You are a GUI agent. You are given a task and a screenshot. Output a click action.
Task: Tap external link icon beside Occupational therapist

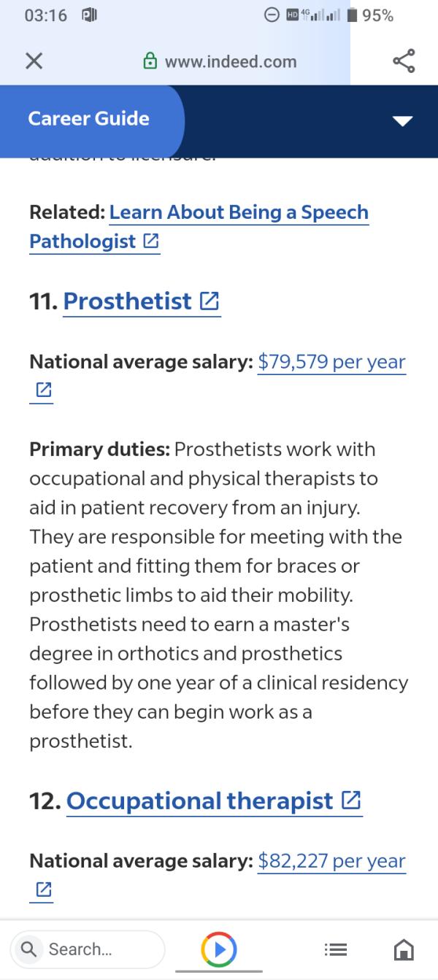(x=351, y=800)
